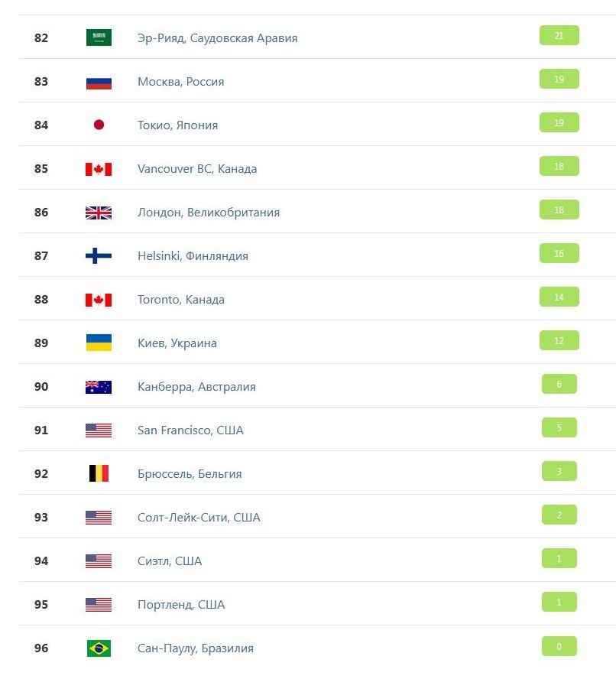
Task: Click the Canadian flag beside Vancouver BC
Action: [x=99, y=169]
